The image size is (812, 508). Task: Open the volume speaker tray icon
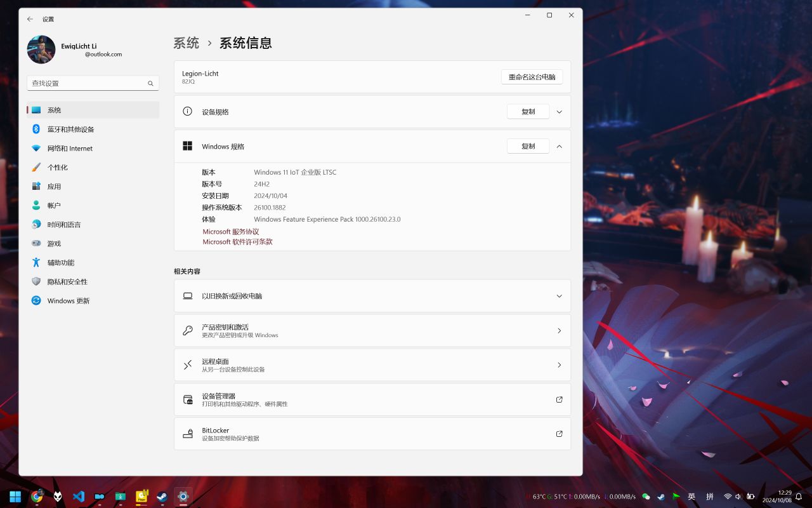(x=738, y=497)
